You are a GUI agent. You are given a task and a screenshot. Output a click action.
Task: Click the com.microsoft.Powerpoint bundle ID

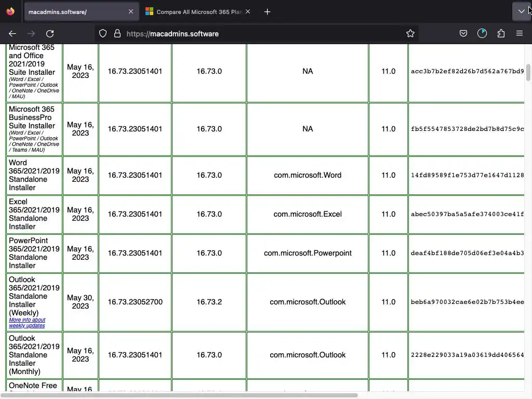click(308, 253)
